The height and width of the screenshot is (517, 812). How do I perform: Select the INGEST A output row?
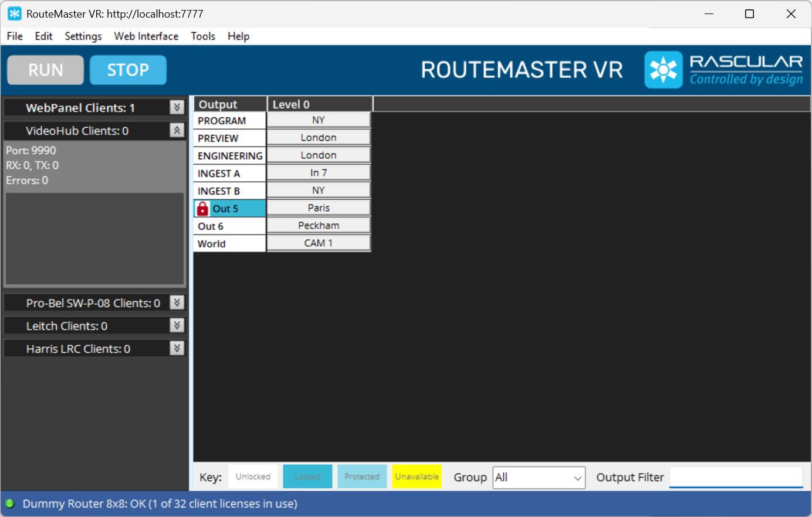tap(229, 174)
